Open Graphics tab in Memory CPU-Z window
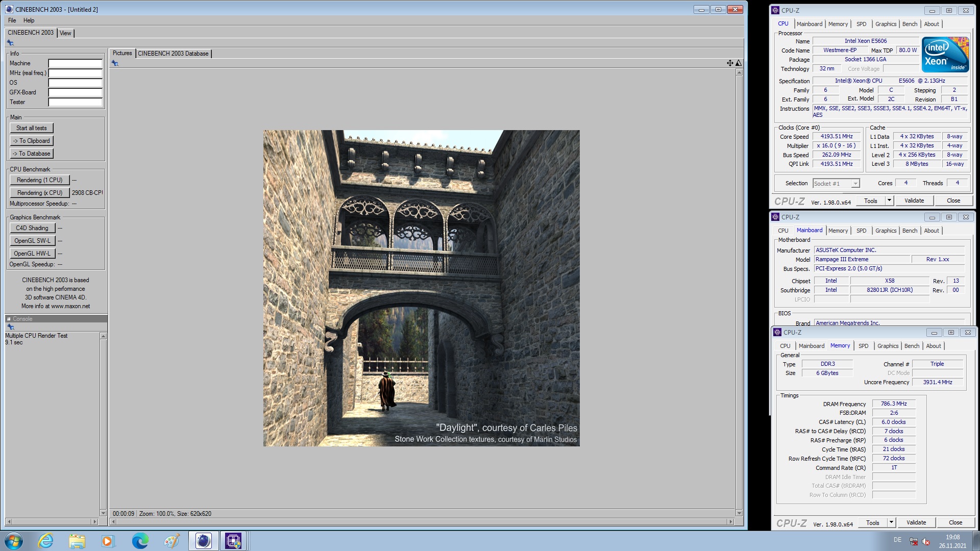The width and height of the screenshot is (980, 551). 888,346
